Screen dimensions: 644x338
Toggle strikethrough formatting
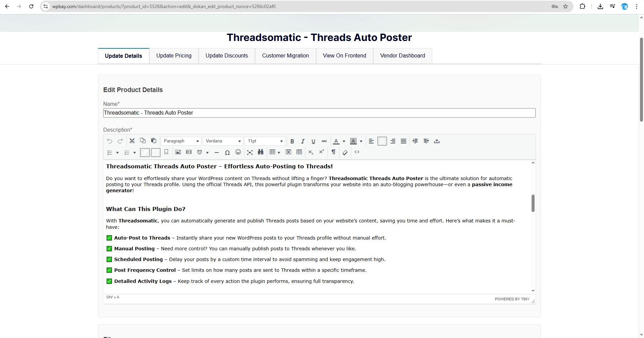pyautogui.click(x=324, y=141)
